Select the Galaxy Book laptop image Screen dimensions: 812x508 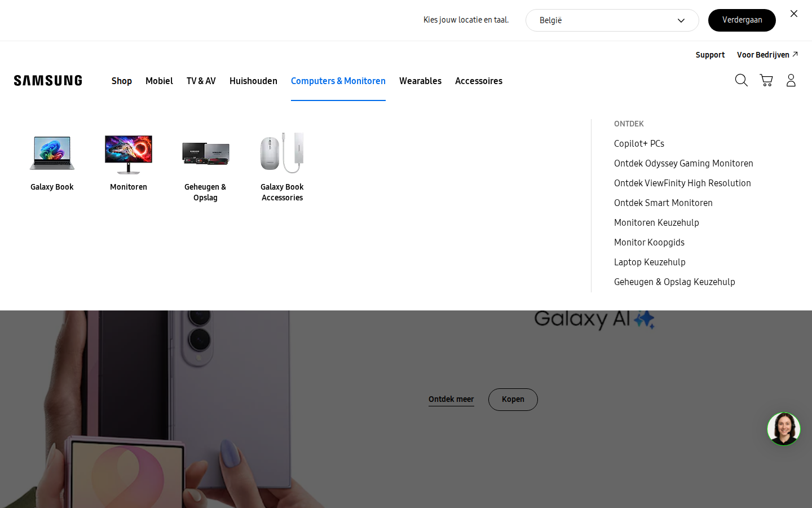(52, 153)
